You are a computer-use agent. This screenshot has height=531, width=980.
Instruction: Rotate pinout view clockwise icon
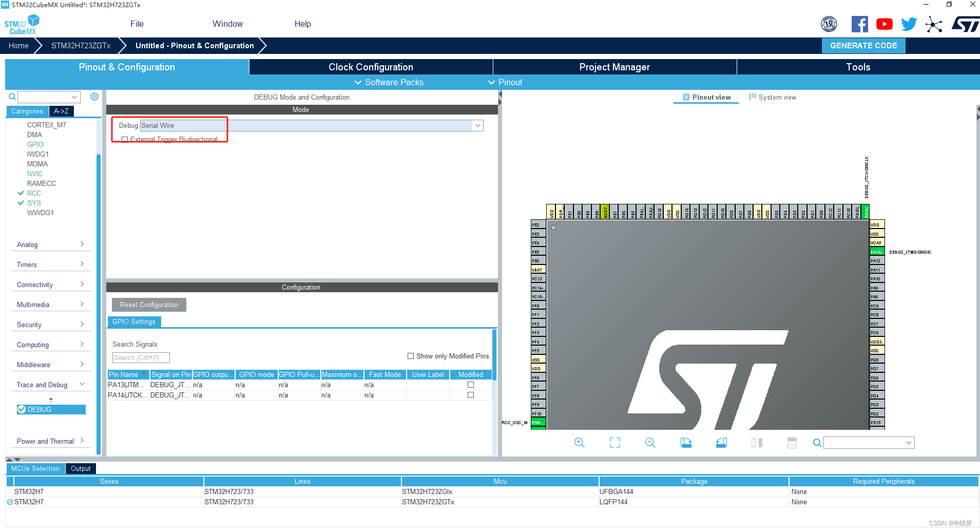click(686, 443)
